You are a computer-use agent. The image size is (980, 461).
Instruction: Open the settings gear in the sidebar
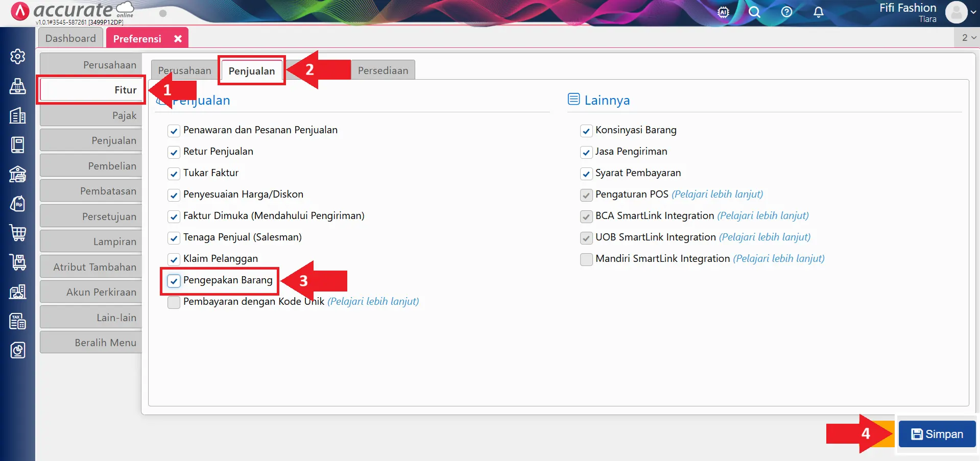[x=18, y=56]
